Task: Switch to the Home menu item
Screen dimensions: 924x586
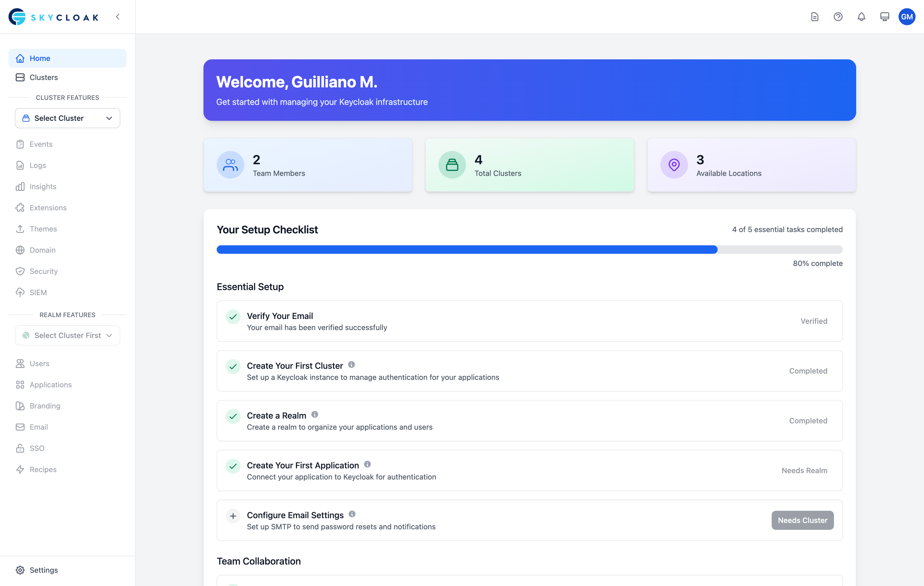Action: pyautogui.click(x=40, y=58)
